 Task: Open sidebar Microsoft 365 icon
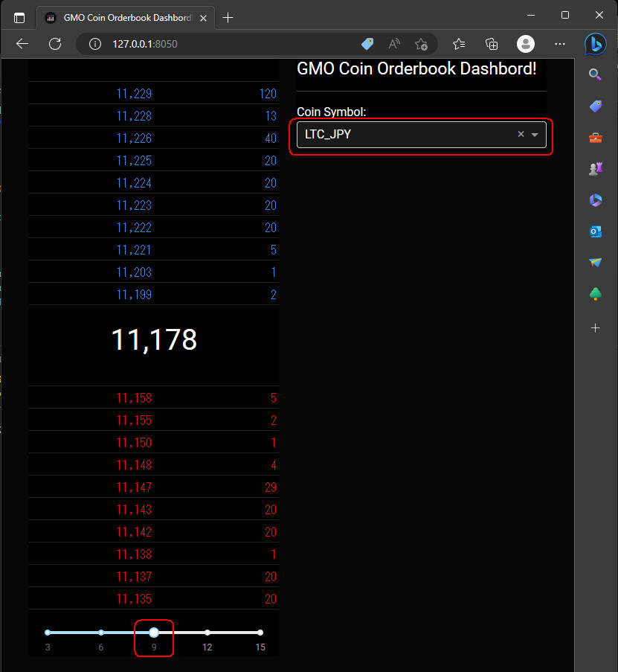pos(595,200)
